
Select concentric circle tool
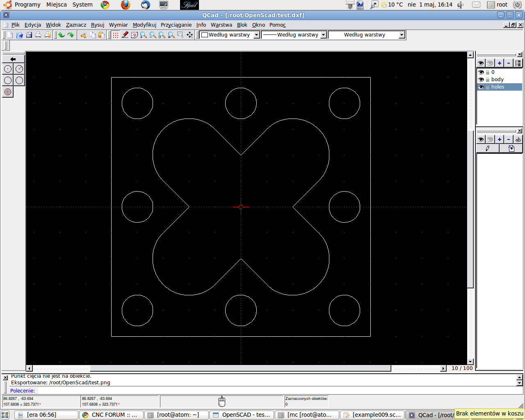pos(8,92)
